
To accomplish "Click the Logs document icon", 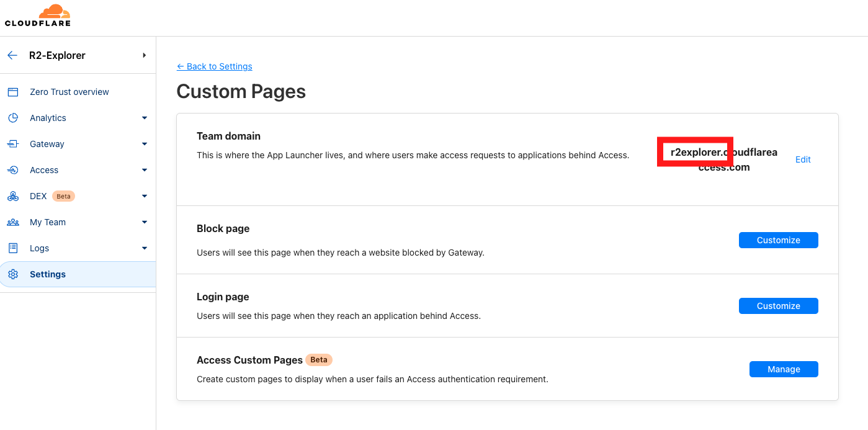I will coord(13,248).
